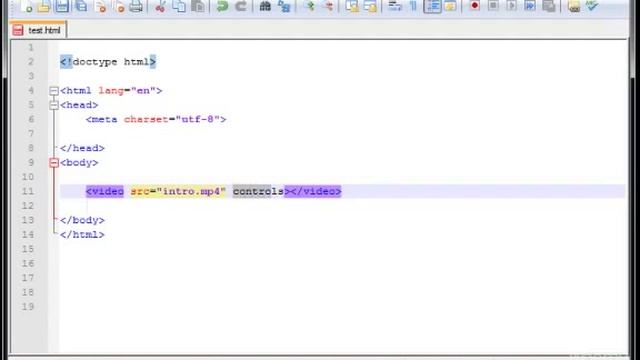640x360 pixels.
Task: Click the highlighted closing </video> tag
Action: point(316,191)
